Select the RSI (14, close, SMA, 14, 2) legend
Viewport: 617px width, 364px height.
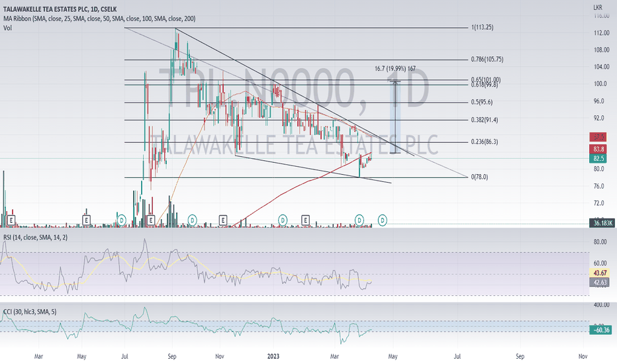click(x=35, y=238)
